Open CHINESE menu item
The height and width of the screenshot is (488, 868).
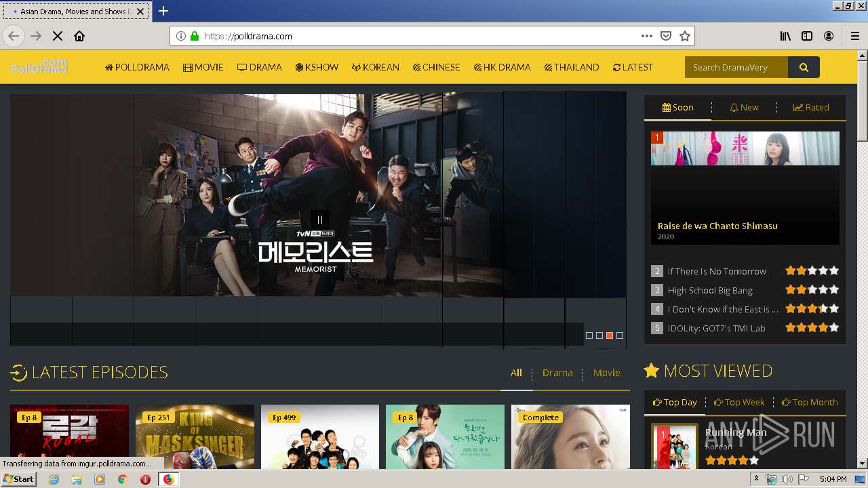pyautogui.click(x=436, y=67)
